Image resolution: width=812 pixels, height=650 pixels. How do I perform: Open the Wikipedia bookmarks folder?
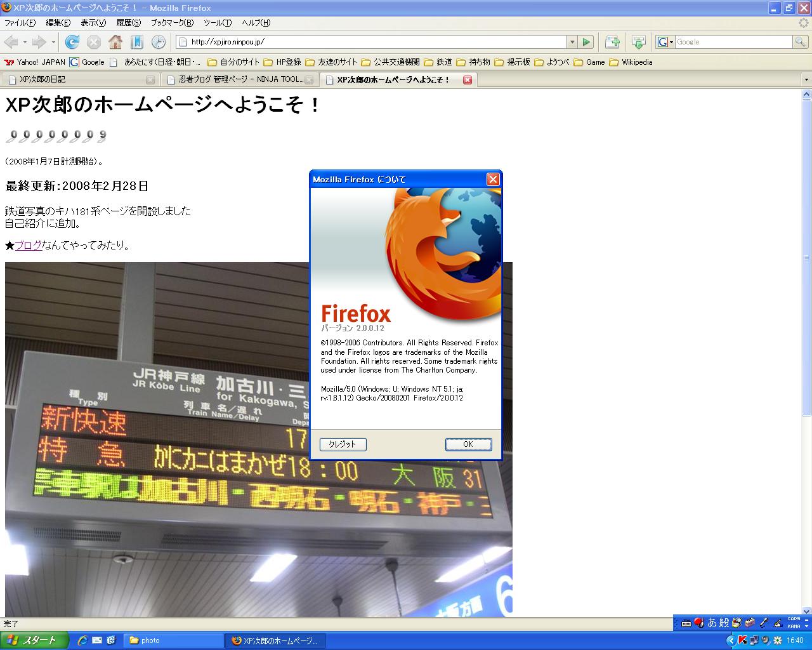631,62
